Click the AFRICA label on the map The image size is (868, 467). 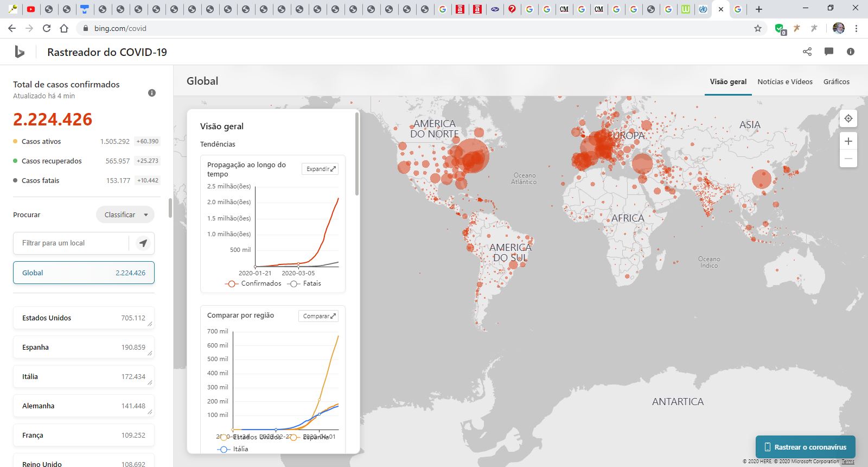628,218
